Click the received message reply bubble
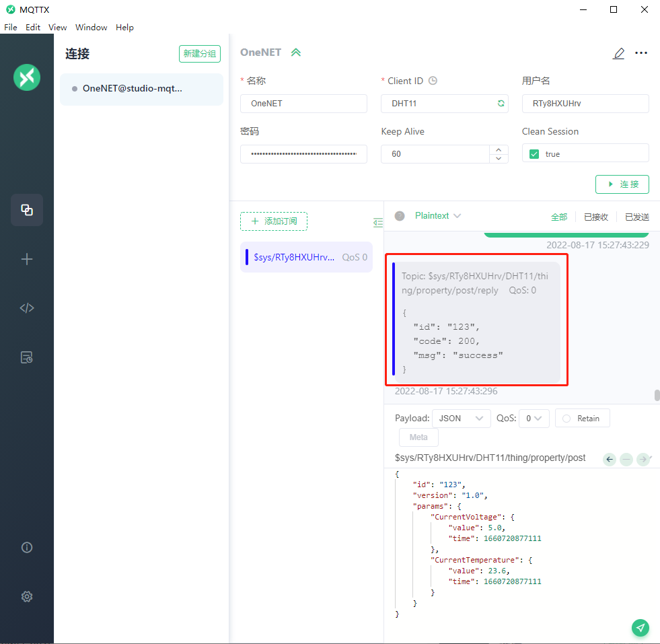 click(x=476, y=322)
